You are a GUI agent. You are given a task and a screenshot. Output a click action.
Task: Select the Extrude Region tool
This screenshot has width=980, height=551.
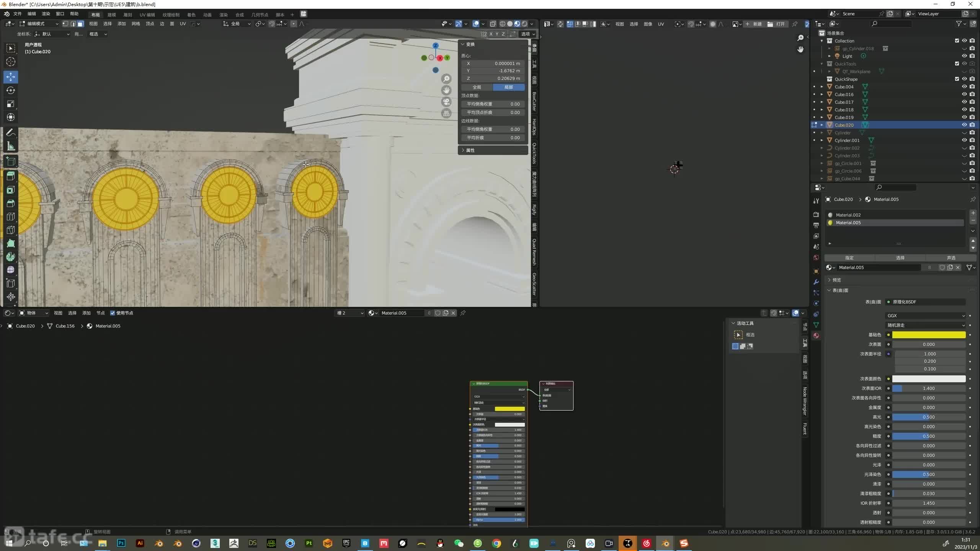[11, 176]
